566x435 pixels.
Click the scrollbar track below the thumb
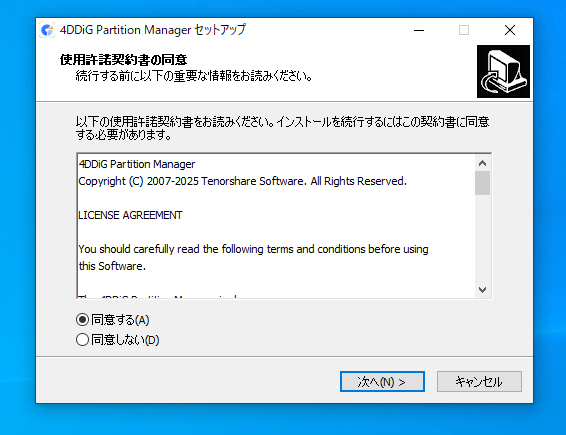pyautogui.click(x=482, y=238)
